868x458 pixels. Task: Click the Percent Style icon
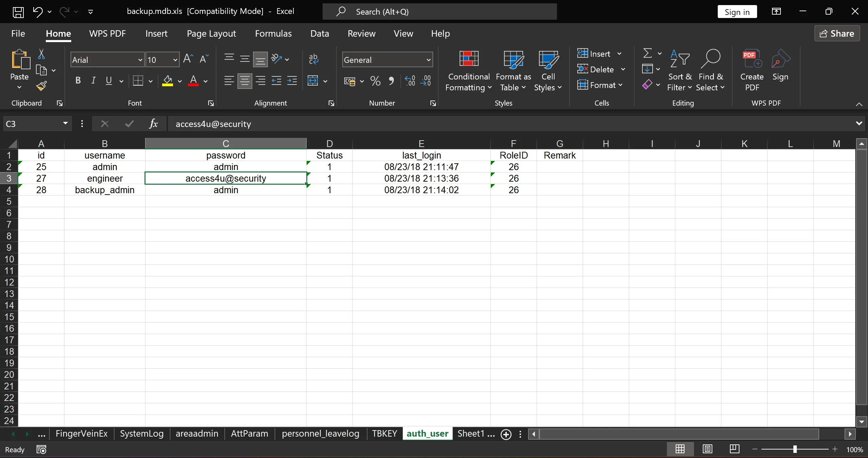[x=375, y=81]
